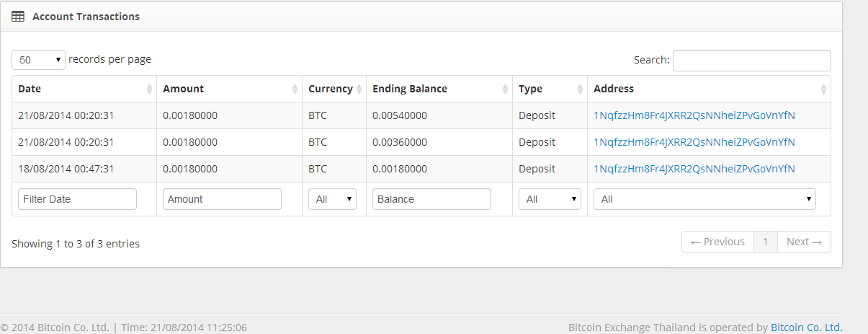Sort by Ending Balance column arrows

pyautogui.click(x=505, y=89)
